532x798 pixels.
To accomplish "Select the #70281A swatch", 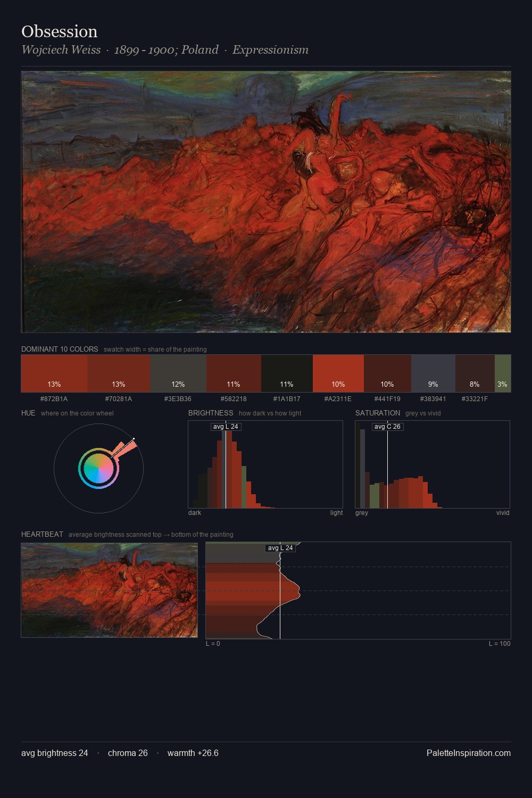I will [x=119, y=373].
